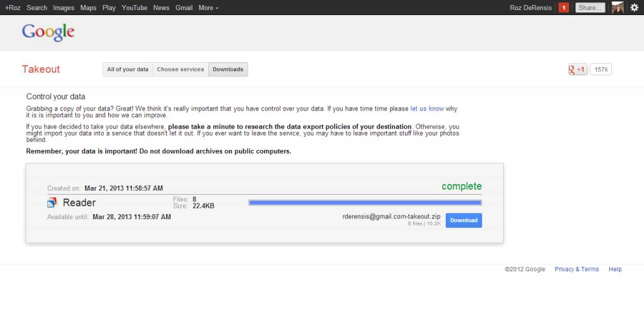Open News in the top bar
Viewport: 644px width, 319px height.
tap(162, 8)
